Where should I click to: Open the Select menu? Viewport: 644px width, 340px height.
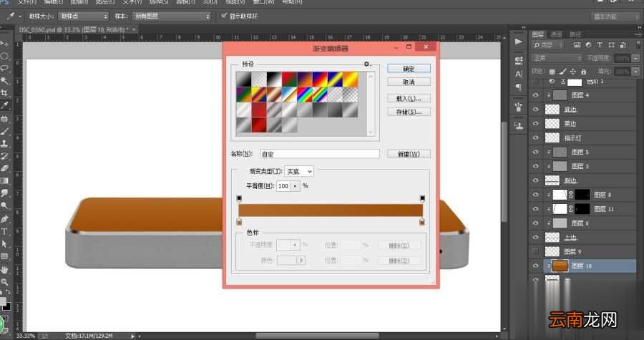tap(159, 1)
